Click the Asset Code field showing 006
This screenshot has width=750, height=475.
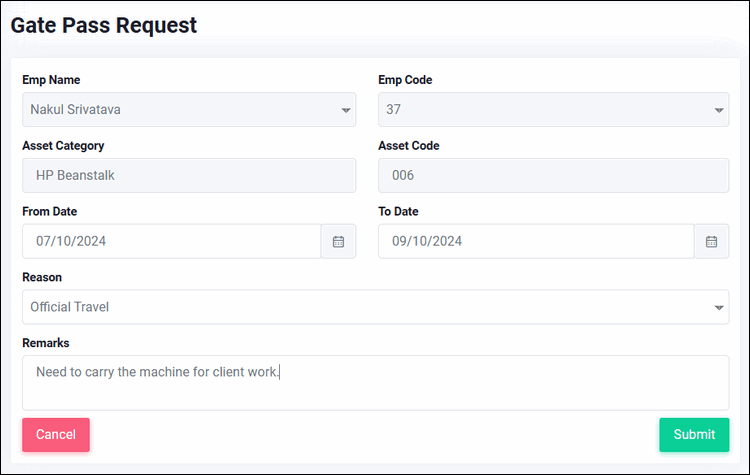(x=553, y=176)
